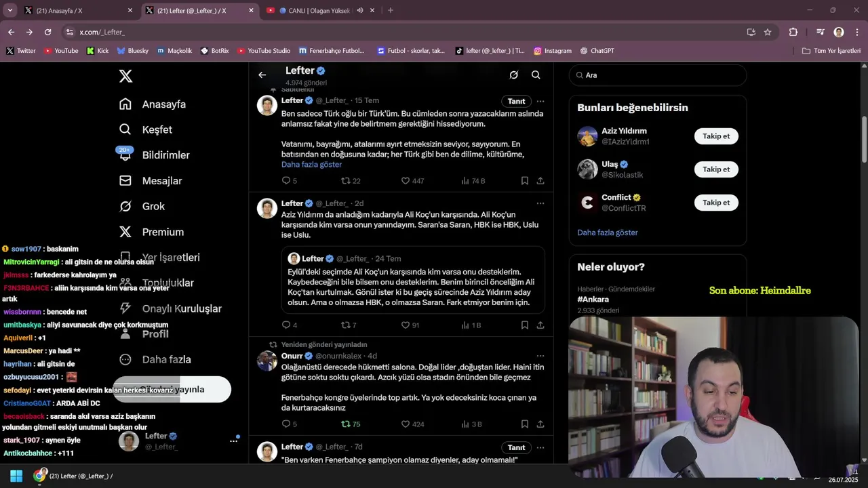
Task: Repost the post with 22 reposts
Action: pyautogui.click(x=351, y=181)
